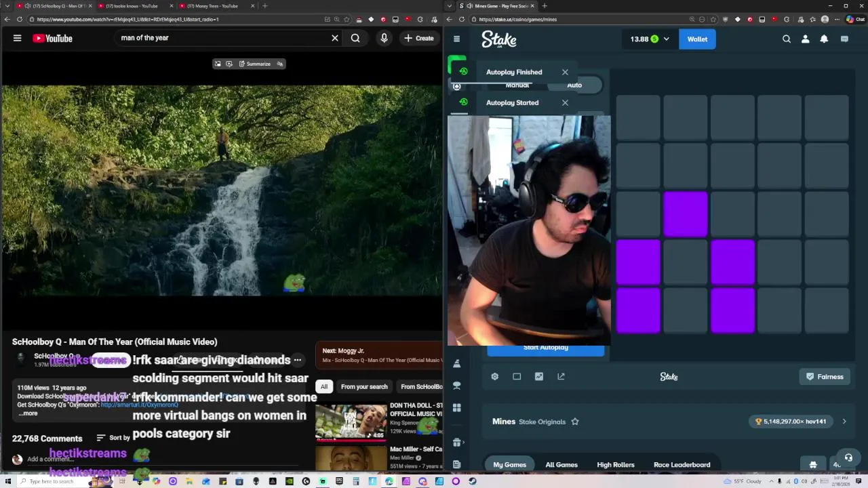Switch to the tookie knows YouTube tab
This screenshot has height=488, width=868.
click(132, 6)
